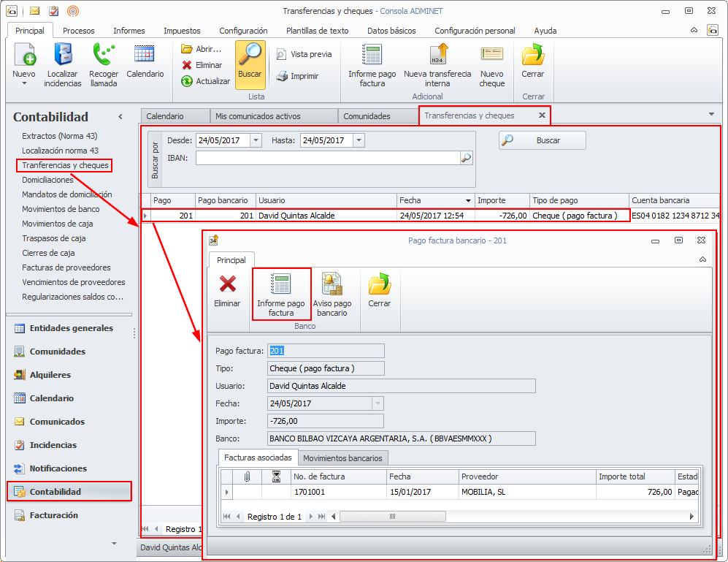Open Facturas de proveedores in sidebar
The height and width of the screenshot is (562, 728).
point(66,267)
